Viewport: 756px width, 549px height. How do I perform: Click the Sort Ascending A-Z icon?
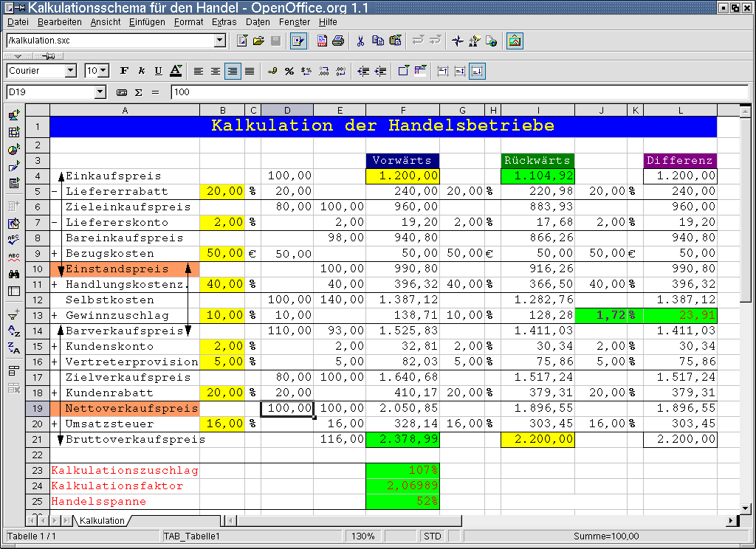14,331
